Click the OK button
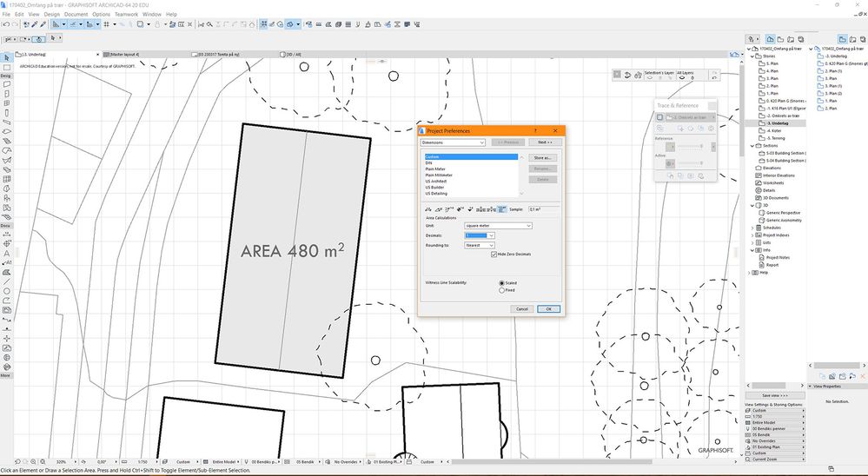868x476 pixels. pyautogui.click(x=548, y=308)
